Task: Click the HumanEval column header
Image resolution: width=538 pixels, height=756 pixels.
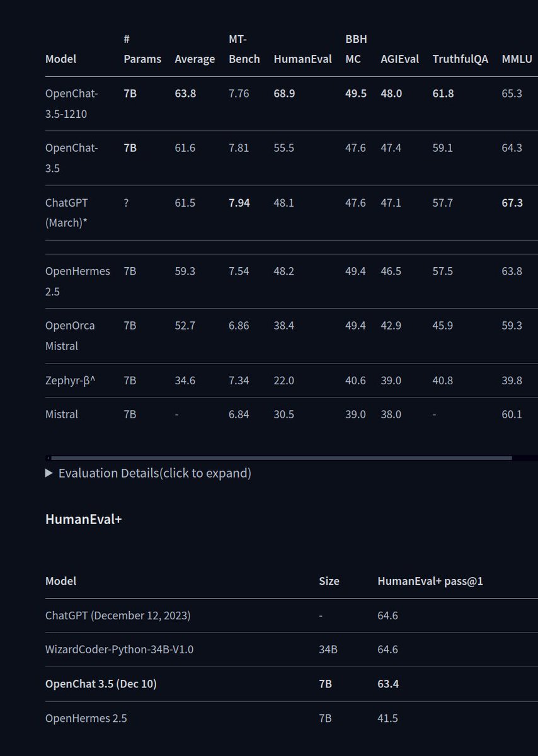Action: pyautogui.click(x=302, y=59)
